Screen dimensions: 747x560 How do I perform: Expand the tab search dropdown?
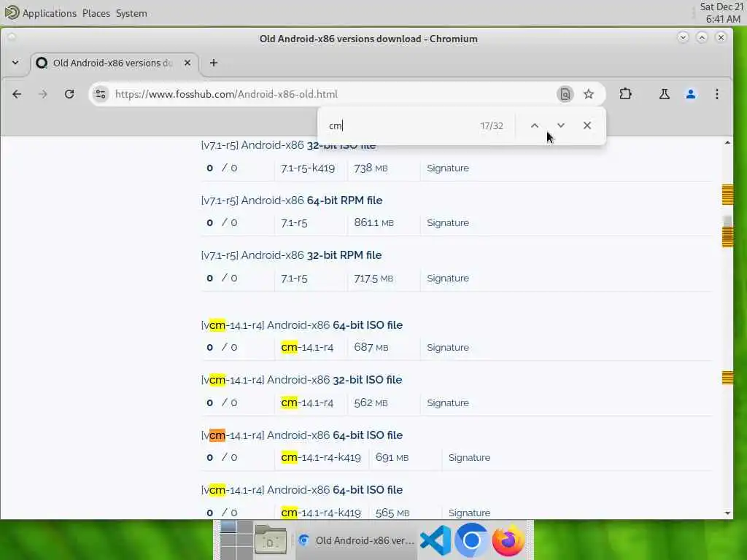[x=15, y=63]
